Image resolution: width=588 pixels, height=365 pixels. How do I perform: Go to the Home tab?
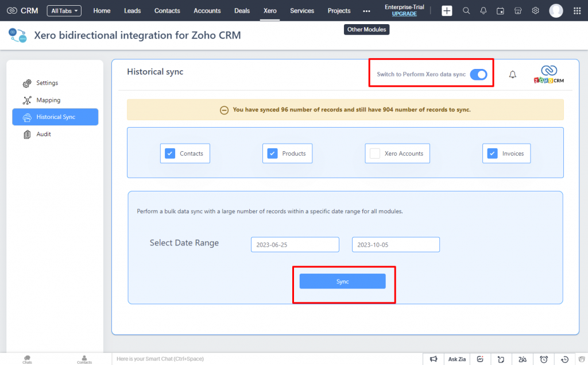[x=102, y=11]
